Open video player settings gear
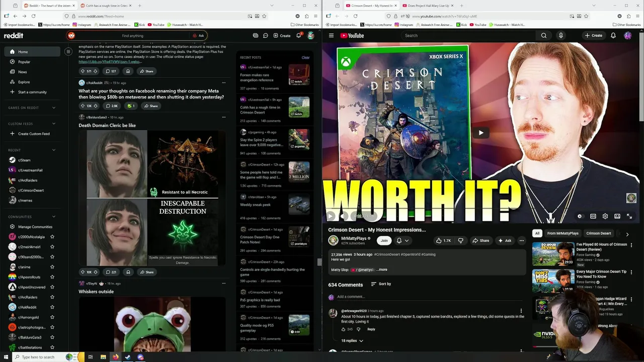This screenshot has width=644, height=362. coord(605,216)
